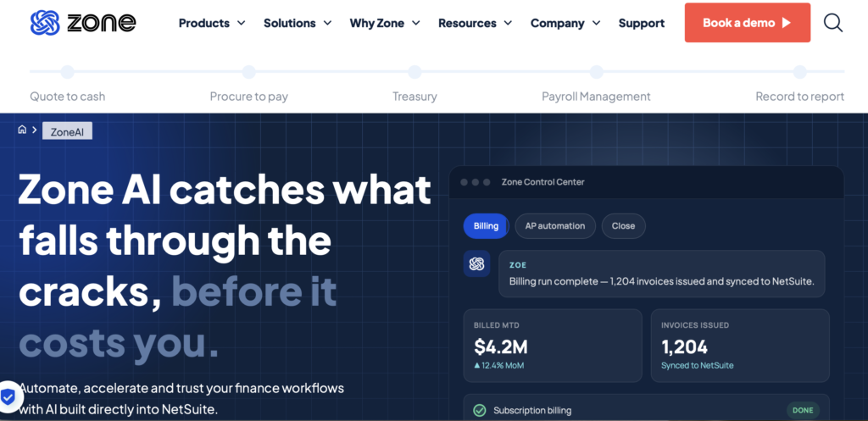Expand the Why Zone dropdown chevron
The image size is (868, 421).
415,23
